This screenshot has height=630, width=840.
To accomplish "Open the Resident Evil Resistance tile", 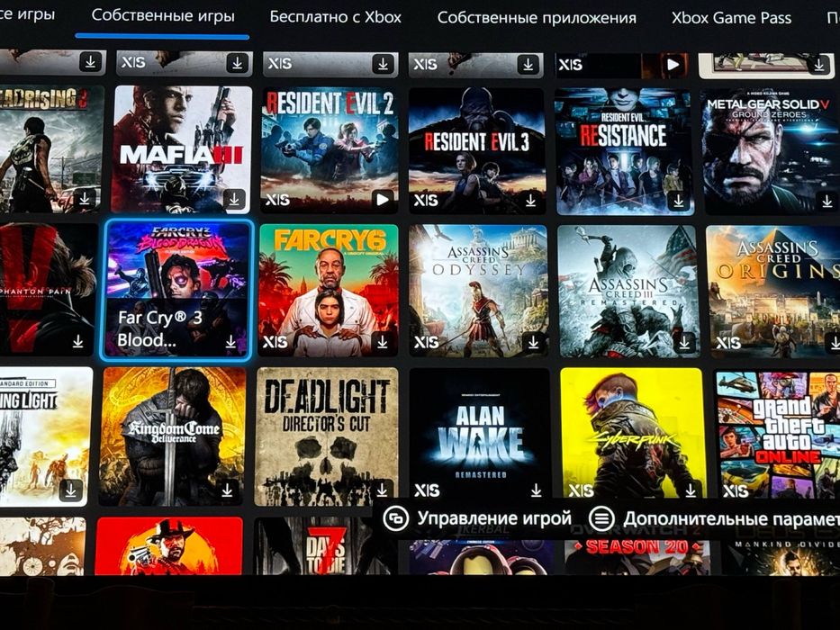I will tap(624, 152).
